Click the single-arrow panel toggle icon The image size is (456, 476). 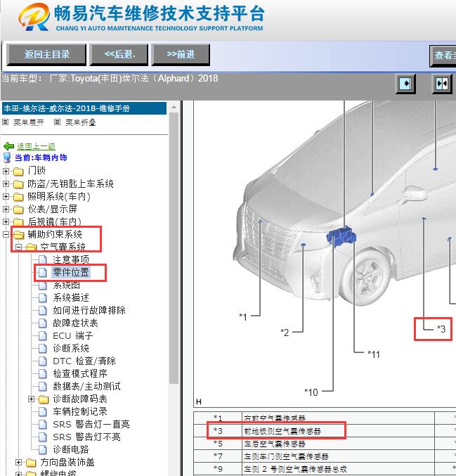coord(405,84)
